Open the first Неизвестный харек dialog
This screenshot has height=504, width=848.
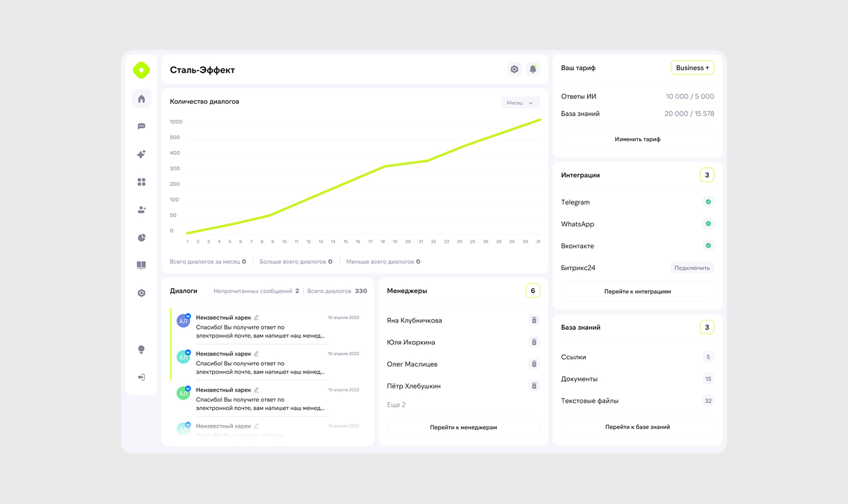point(267,327)
